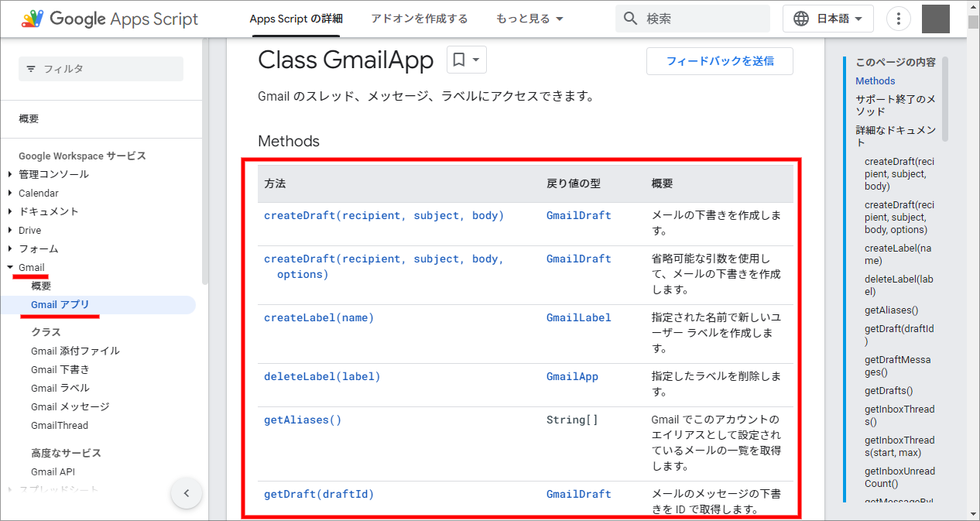Viewport: 980px width, 521px height.
Task: Click the sidebar scrollbar thumb
Action: [204, 161]
